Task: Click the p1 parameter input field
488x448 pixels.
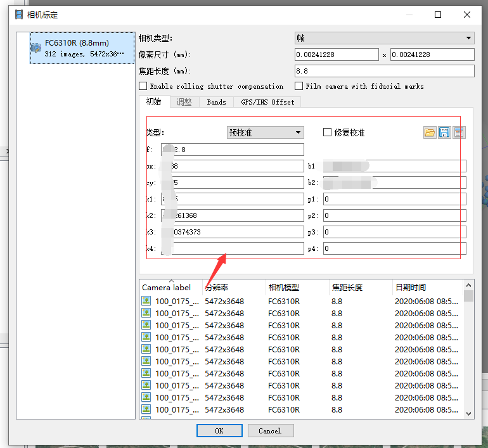Action: 395,199
